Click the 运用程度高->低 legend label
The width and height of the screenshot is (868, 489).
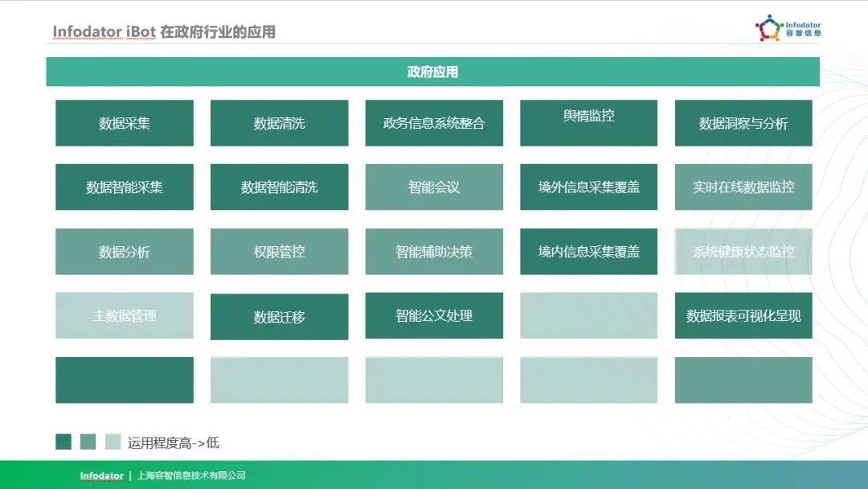pos(174,442)
